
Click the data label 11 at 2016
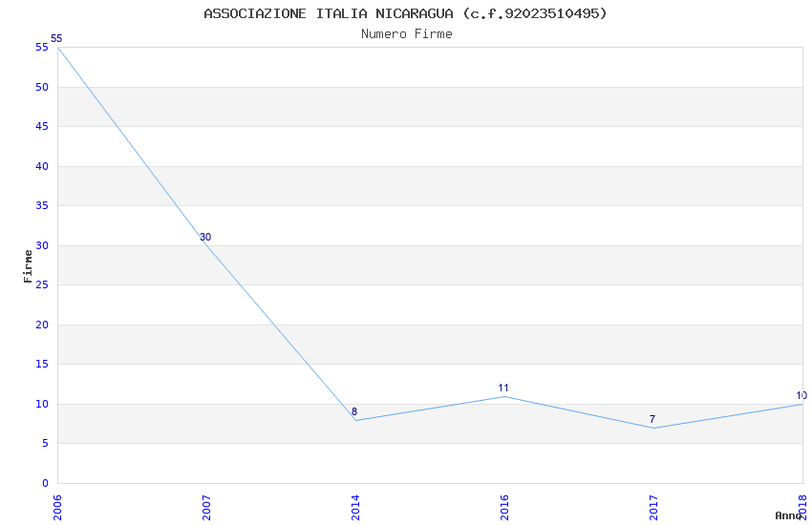503,388
